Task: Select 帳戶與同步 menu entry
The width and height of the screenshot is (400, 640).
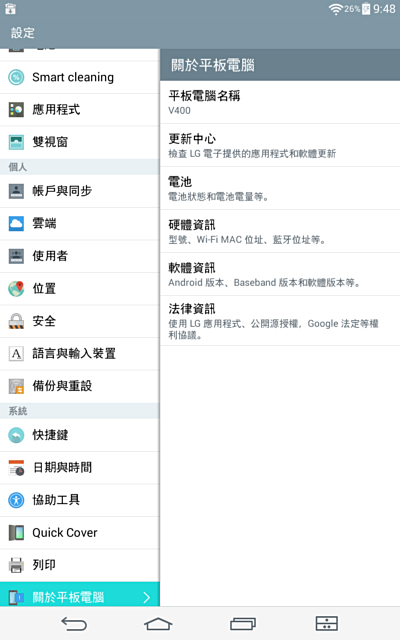Action: [80, 191]
